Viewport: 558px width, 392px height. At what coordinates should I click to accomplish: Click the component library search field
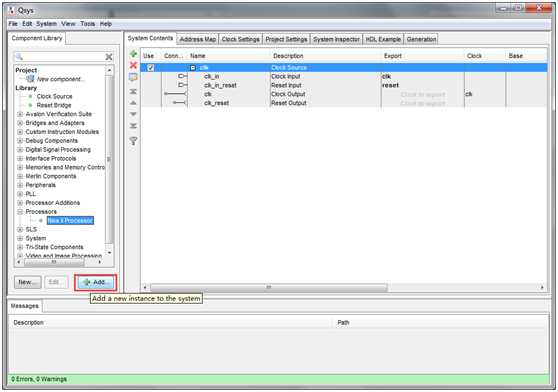tap(60, 57)
